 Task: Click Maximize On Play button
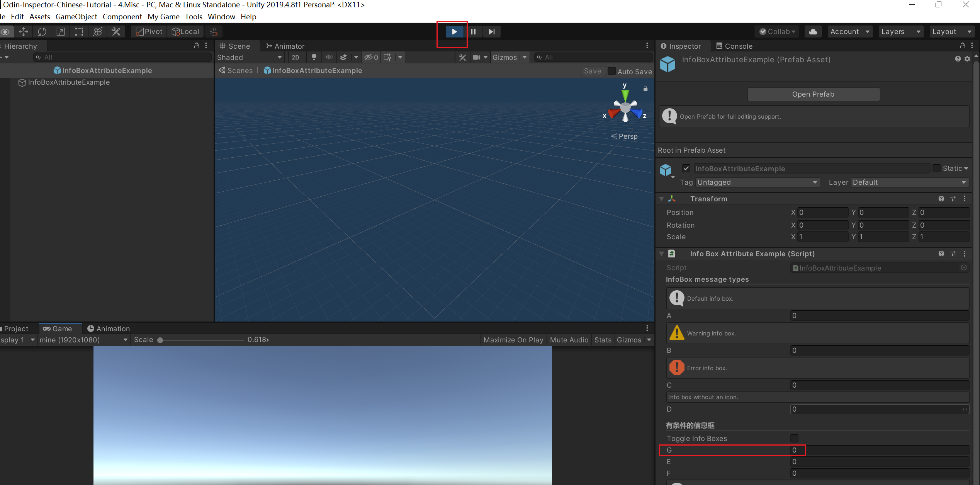click(513, 340)
